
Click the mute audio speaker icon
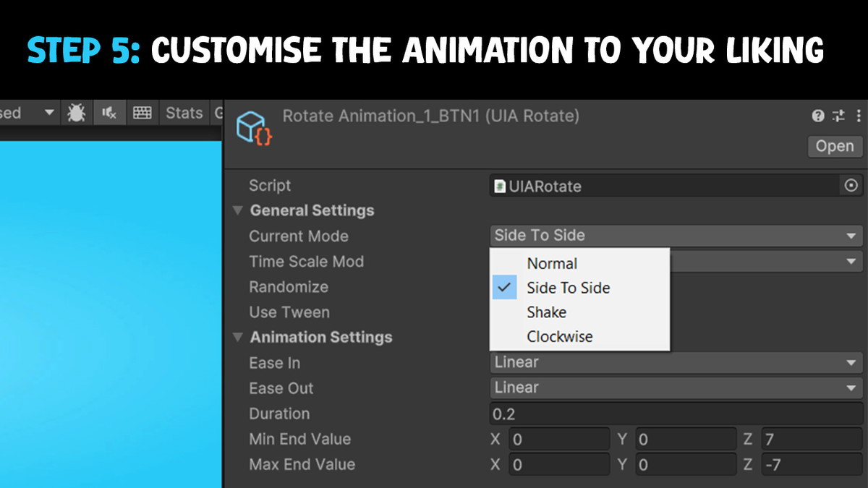pyautogui.click(x=109, y=113)
